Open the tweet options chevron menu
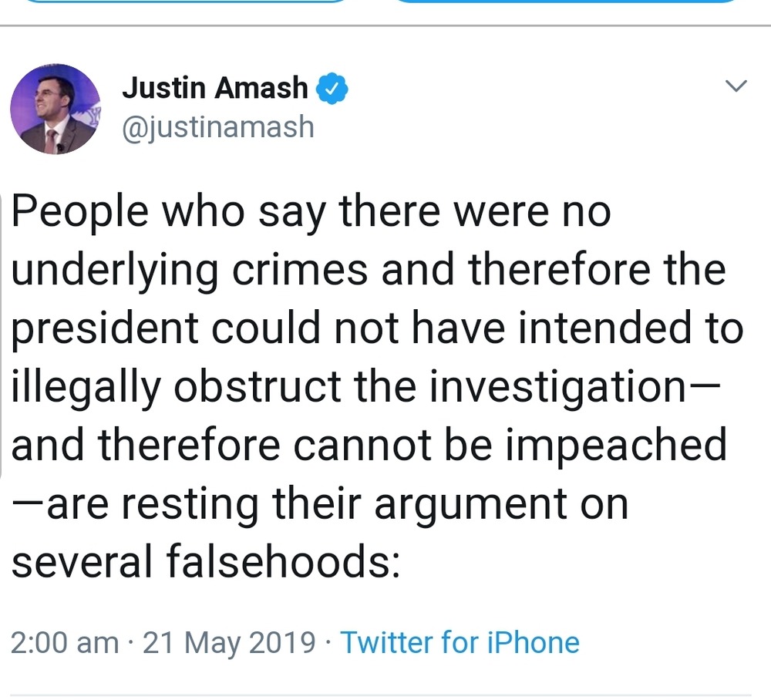The image size is (771, 700). tap(737, 87)
